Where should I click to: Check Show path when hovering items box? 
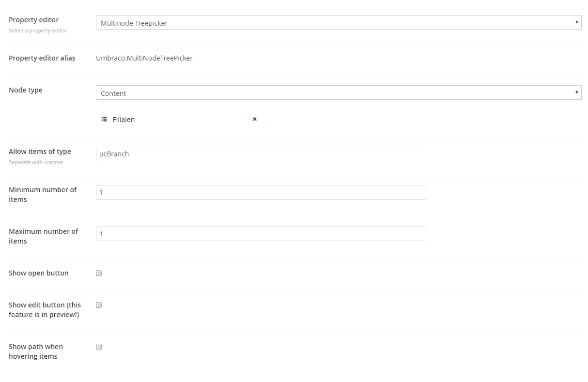[x=99, y=347]
